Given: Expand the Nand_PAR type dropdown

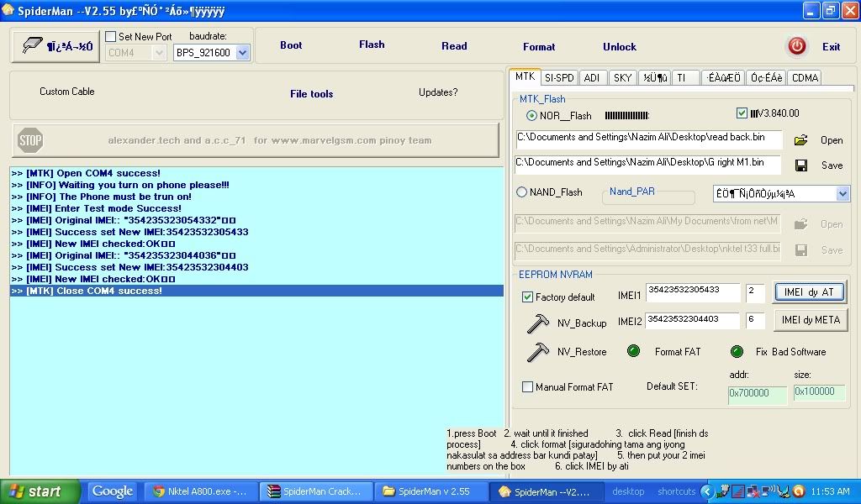Looking at the screenshot, I should (843, 193).
